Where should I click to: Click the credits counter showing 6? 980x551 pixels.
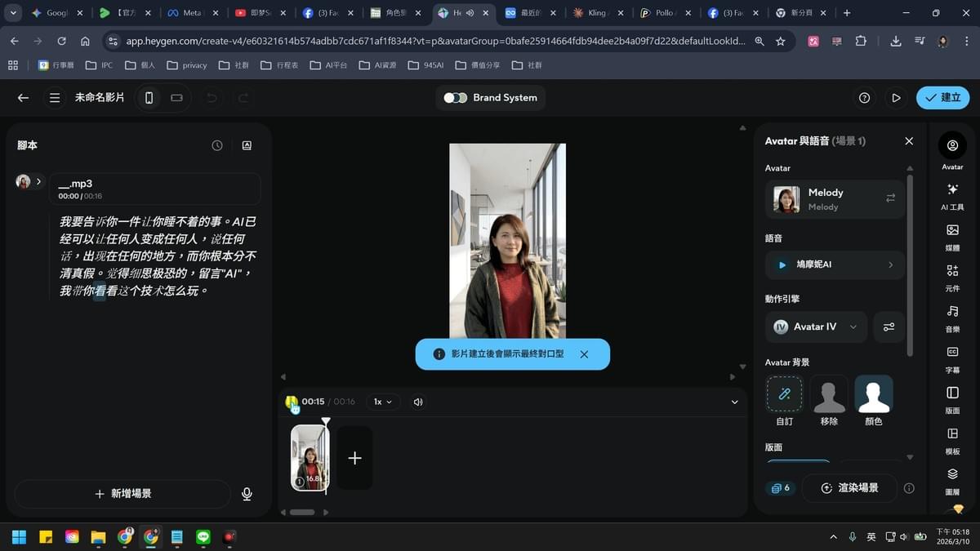[781, 488]
